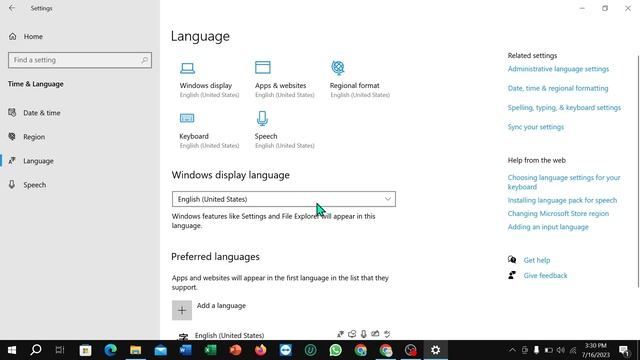Open taskbar Search
Screen dimensions: 640x360
(x=36, y=350)
